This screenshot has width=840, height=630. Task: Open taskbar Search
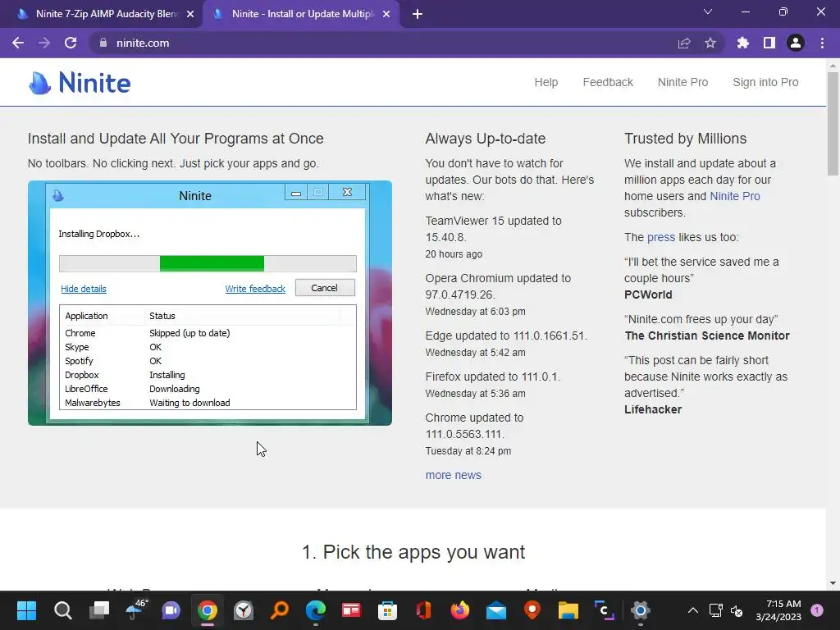pos(62,609)
